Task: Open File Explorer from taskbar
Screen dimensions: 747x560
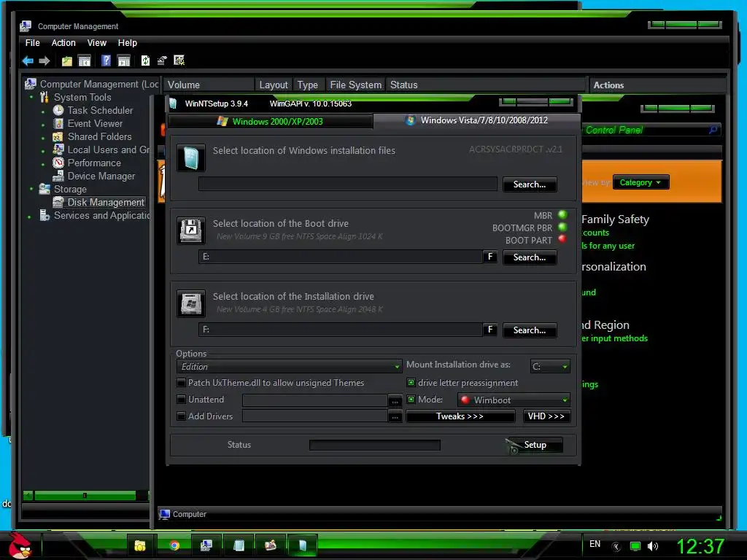Action: pyautogui.click(x=139, y=545)
